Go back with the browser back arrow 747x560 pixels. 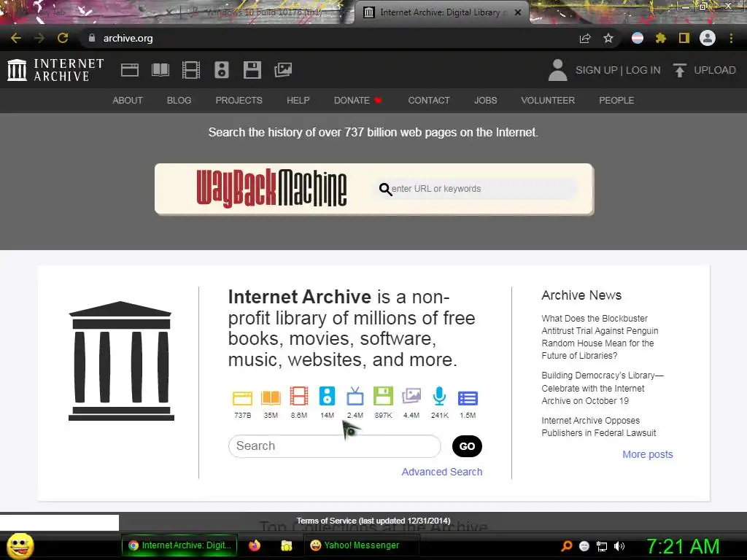click(16, 38)
